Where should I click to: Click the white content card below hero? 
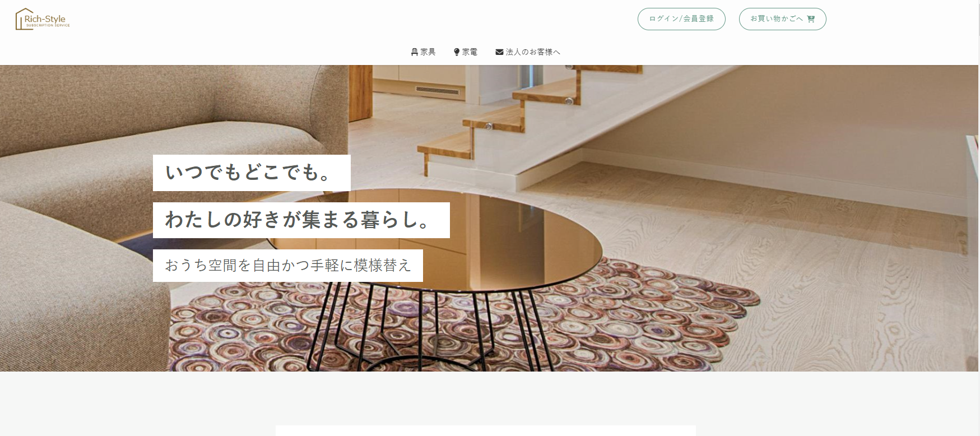pos(485,430)
